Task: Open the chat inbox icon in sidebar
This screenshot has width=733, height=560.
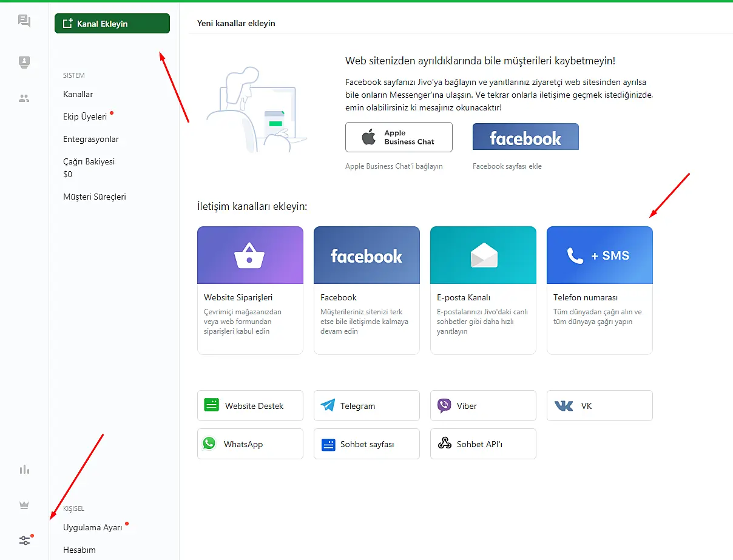Action: click(x=24, y=22)
